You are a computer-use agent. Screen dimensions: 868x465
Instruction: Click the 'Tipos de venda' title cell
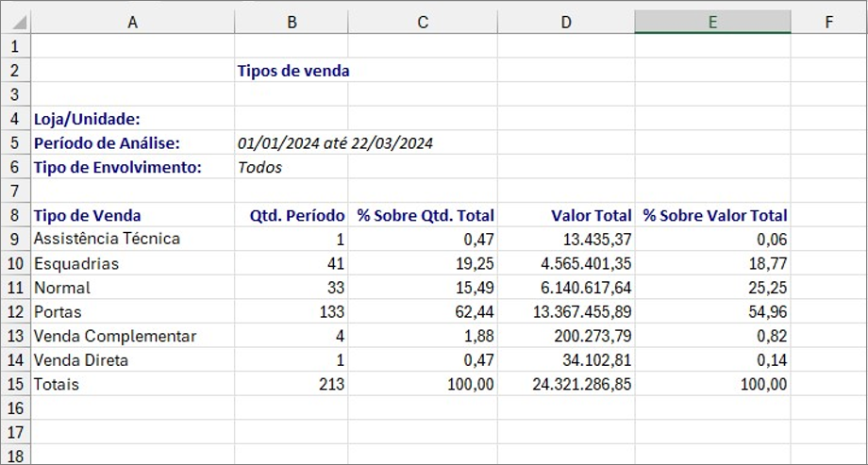tap(292, 71)
